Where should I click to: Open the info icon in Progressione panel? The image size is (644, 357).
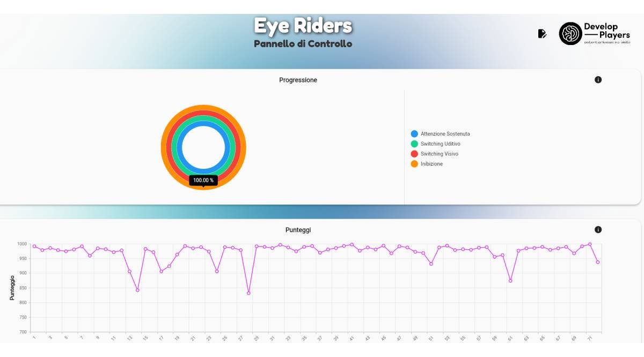click(598, 80)
